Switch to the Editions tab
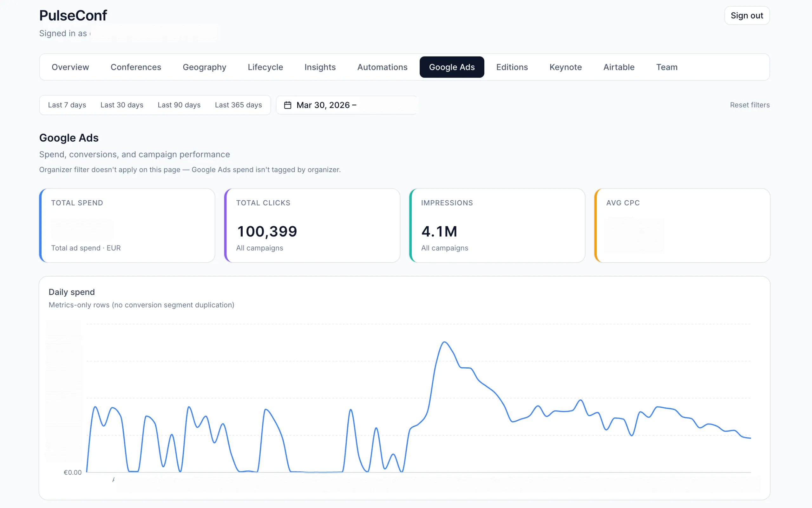The width and height of the screenshot is (812, 508). pos(512,67)
